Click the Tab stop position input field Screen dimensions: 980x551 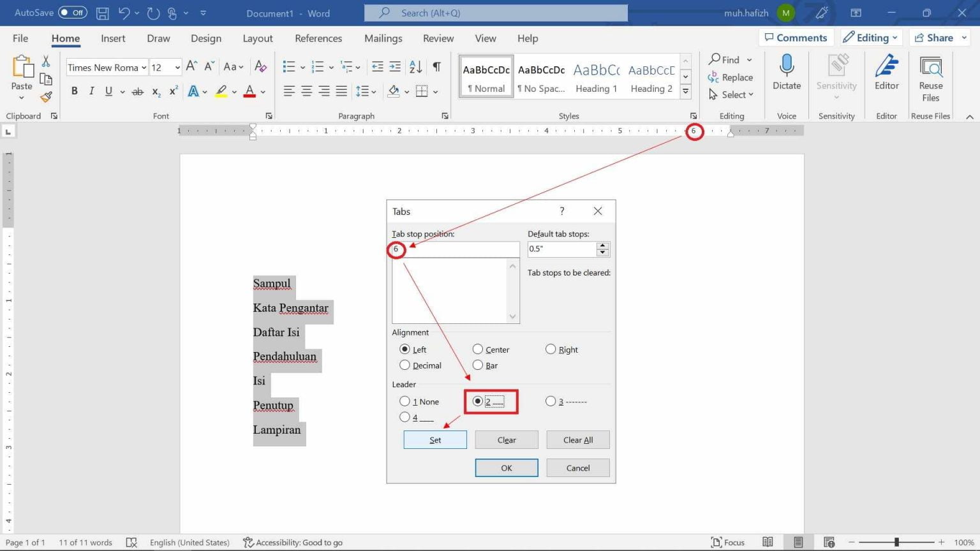click(454, 249)
